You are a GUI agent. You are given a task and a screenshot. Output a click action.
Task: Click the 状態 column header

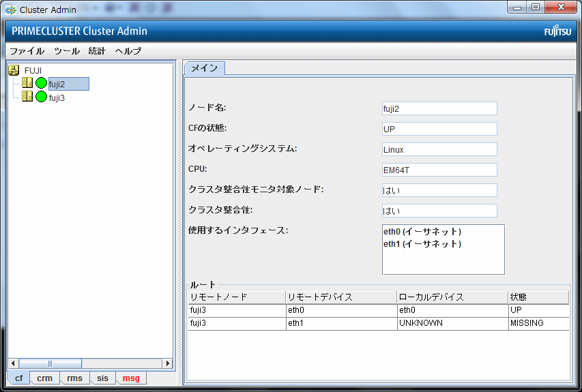click(x=538, y=297)
